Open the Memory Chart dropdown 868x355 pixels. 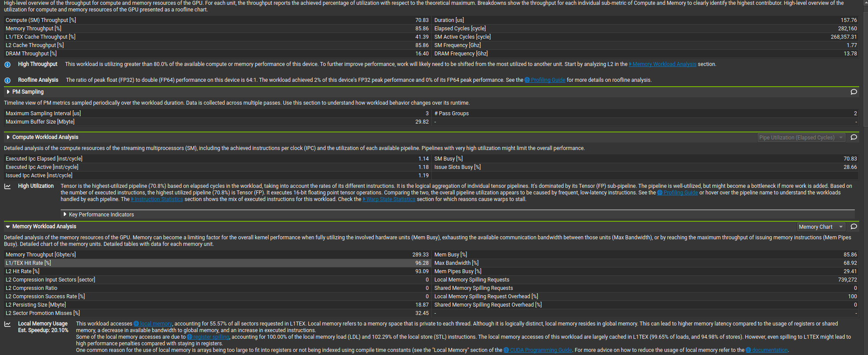[x=821, y=227]
